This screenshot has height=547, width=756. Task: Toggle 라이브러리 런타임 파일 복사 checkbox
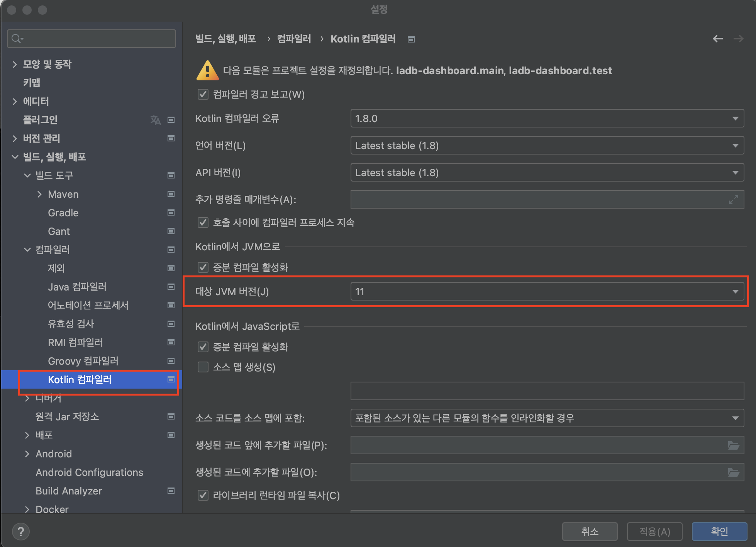[203, 495]
